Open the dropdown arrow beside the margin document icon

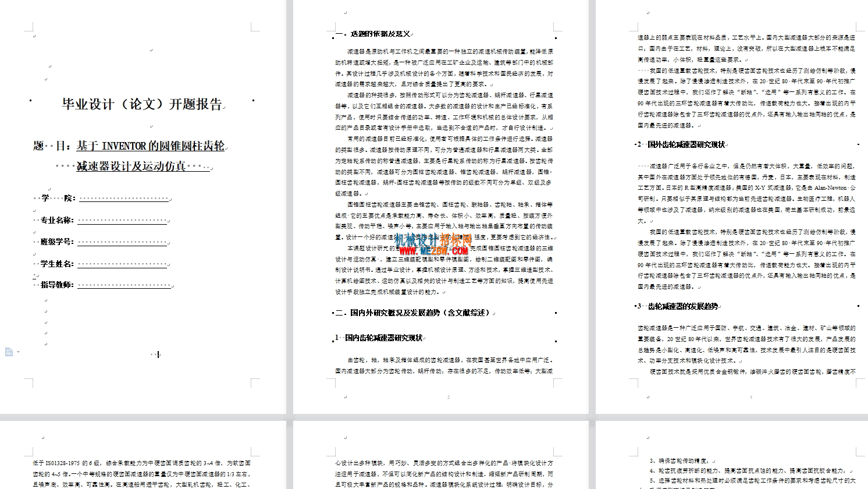pyautogui.click(x=18, y=352)
